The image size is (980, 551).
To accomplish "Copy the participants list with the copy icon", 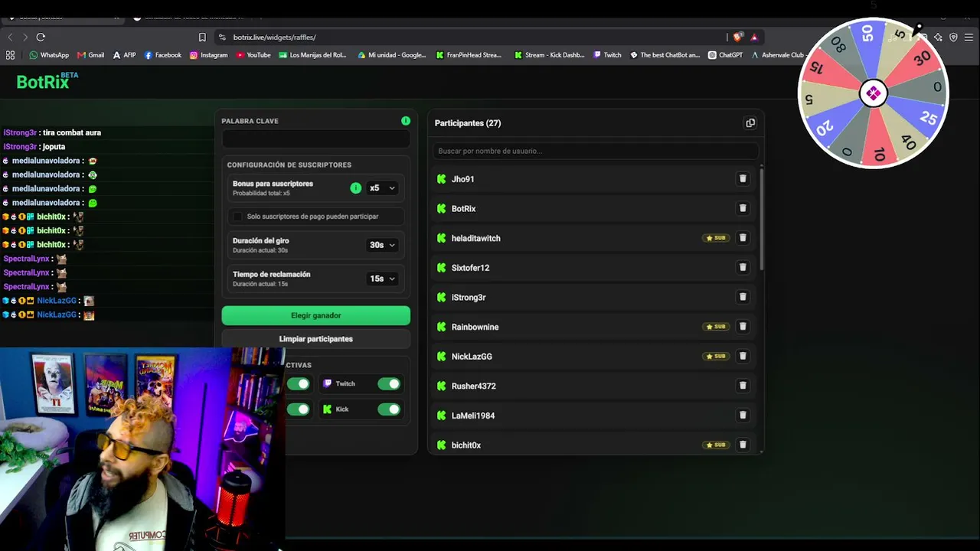I will coord(750,123).
